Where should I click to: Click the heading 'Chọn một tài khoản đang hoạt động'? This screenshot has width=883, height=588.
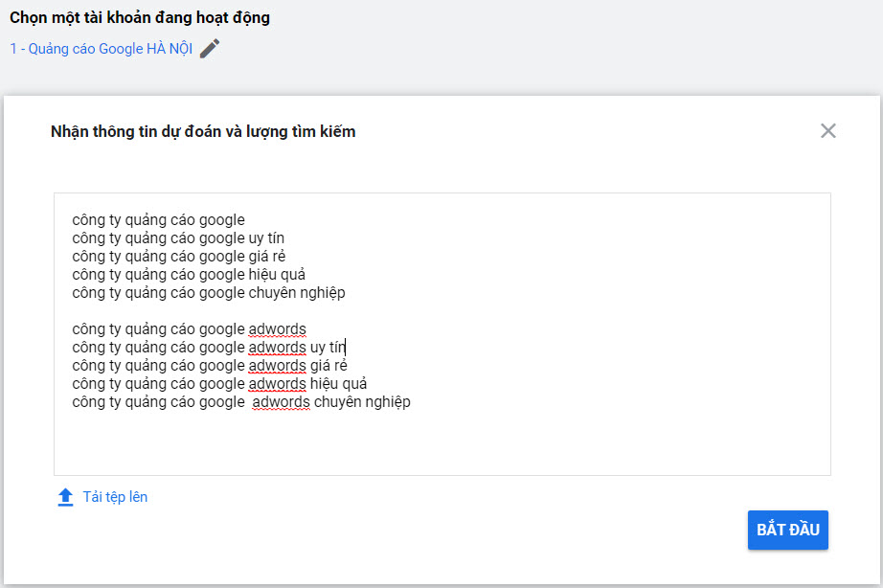[x=140, y=18]
